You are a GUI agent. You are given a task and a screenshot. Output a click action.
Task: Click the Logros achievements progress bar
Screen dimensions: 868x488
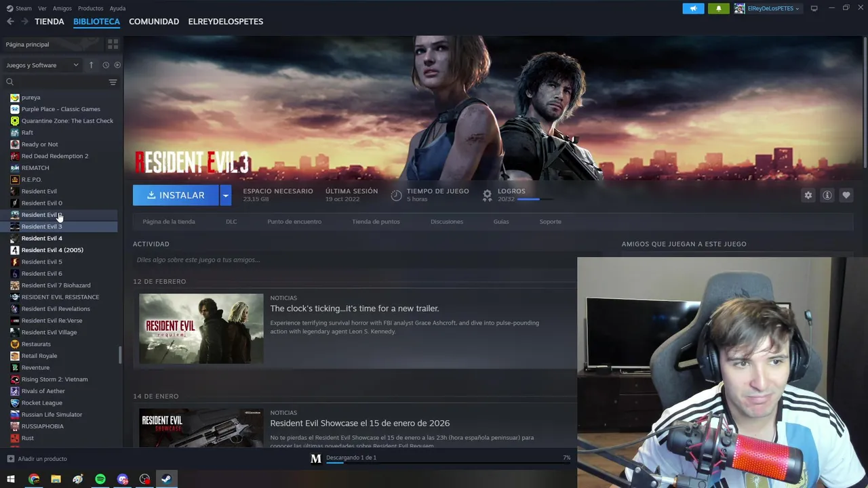(535, 199)
